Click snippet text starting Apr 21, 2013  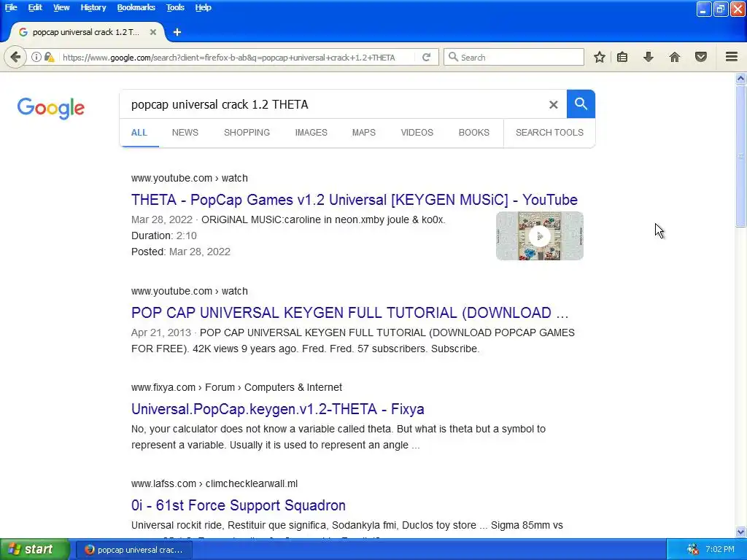click(x=353, y=341)
